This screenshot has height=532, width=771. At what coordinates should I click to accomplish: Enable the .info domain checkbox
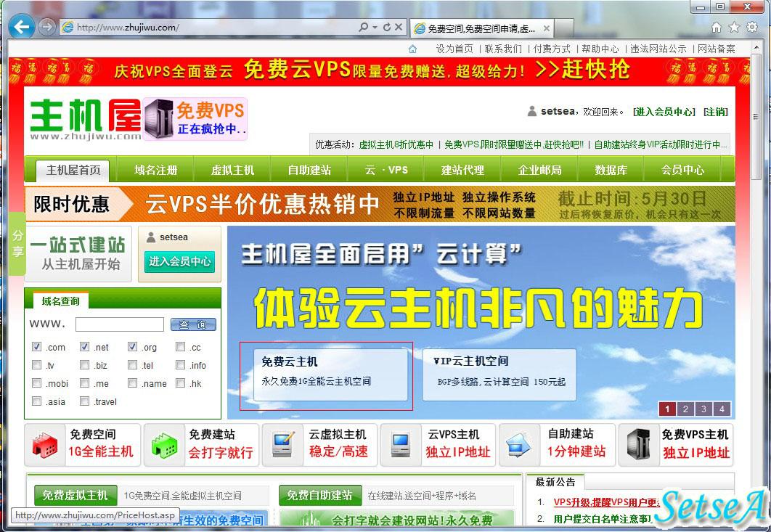(x=181, y=365)
